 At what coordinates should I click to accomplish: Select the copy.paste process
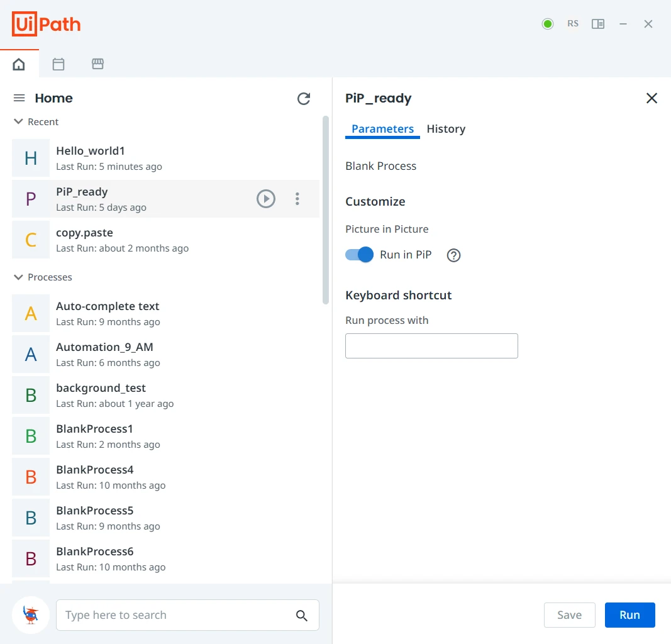[165, 240]
